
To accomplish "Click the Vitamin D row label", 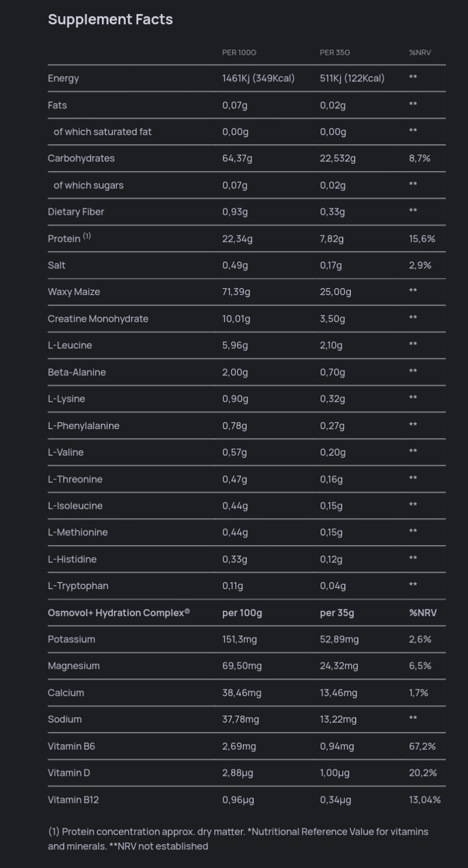I will tap(69, 773).
